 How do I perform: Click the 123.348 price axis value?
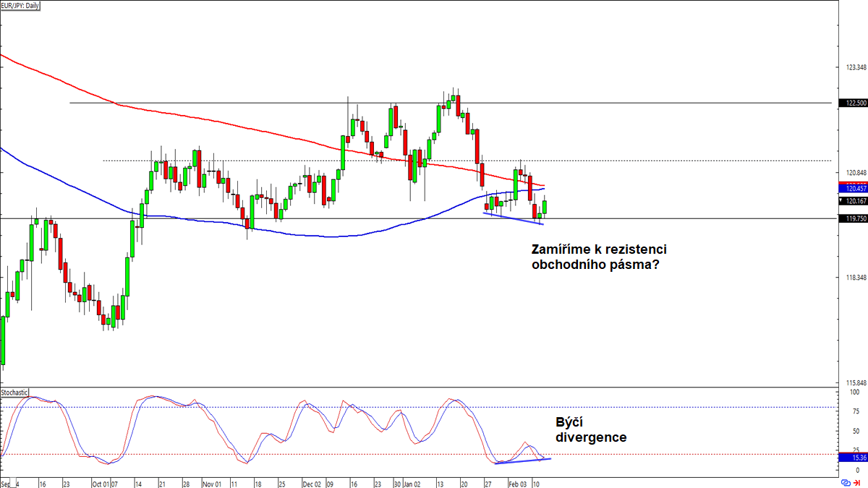point(856,67)
